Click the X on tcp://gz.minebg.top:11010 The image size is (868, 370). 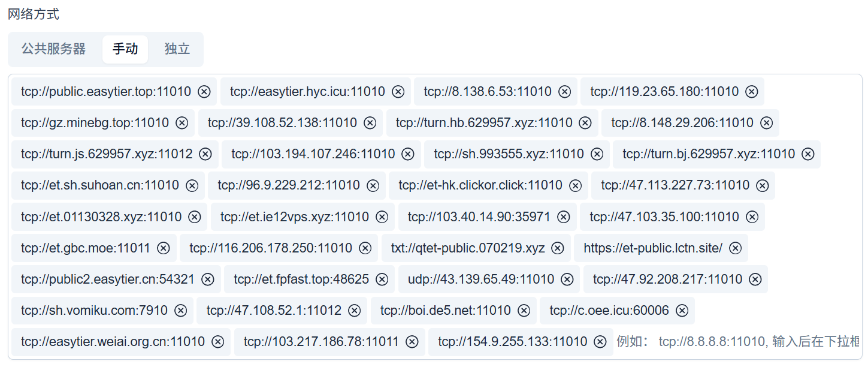[182, 123]
